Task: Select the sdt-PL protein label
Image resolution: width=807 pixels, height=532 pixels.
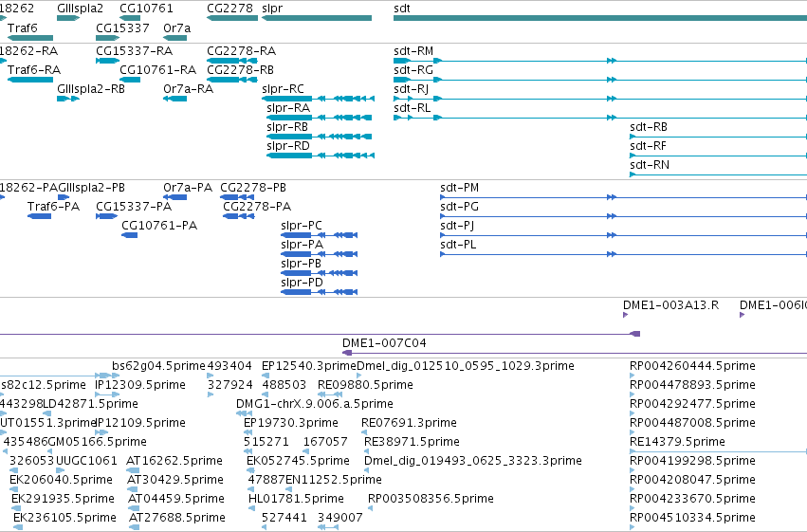Action: click(x=459, y=245)
